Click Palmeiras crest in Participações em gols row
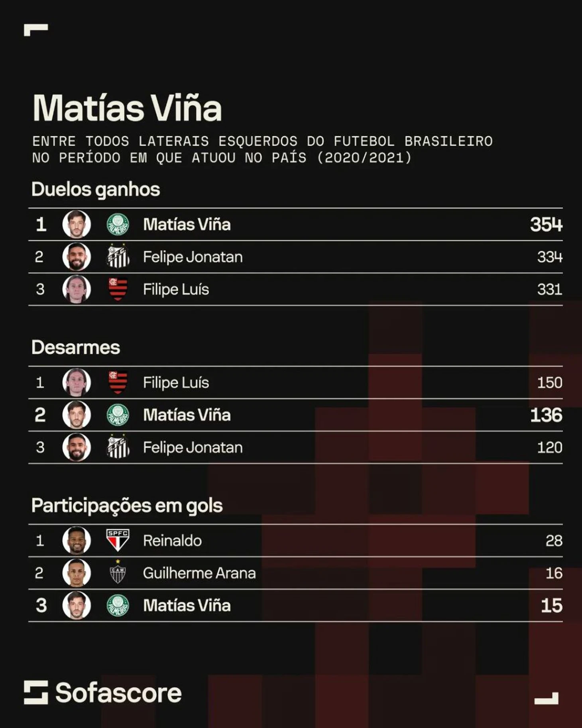 [x=118, y=605]
